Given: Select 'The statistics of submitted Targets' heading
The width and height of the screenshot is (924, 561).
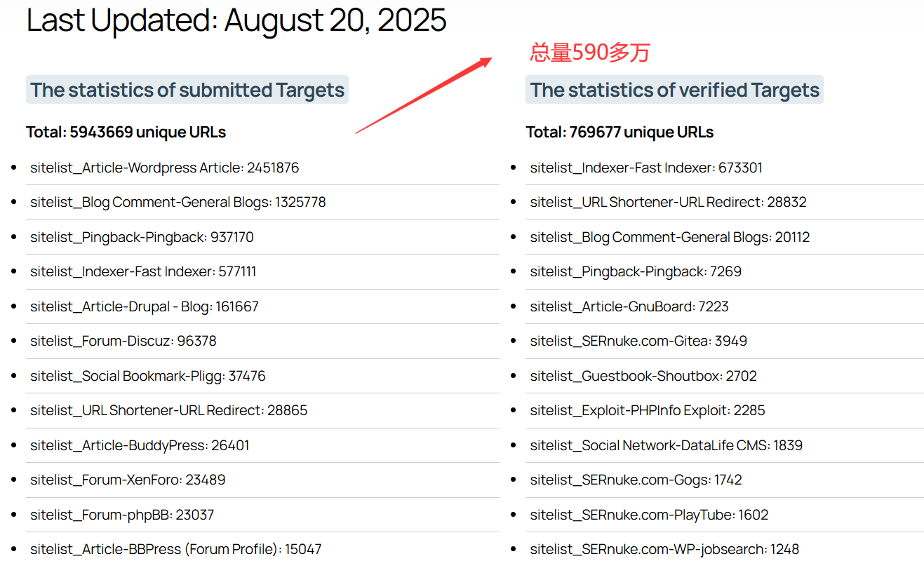Looking at the screenshot, I should pyautogui.click(x=187, y=90).
